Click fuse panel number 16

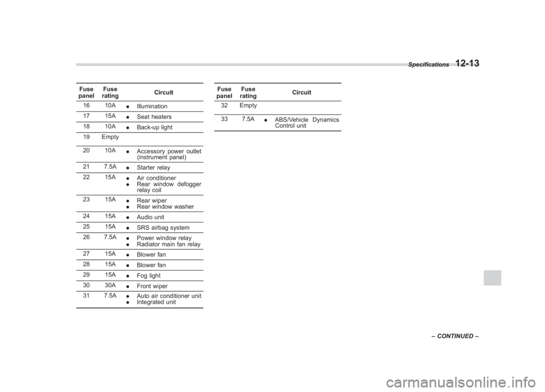[86, 105]
